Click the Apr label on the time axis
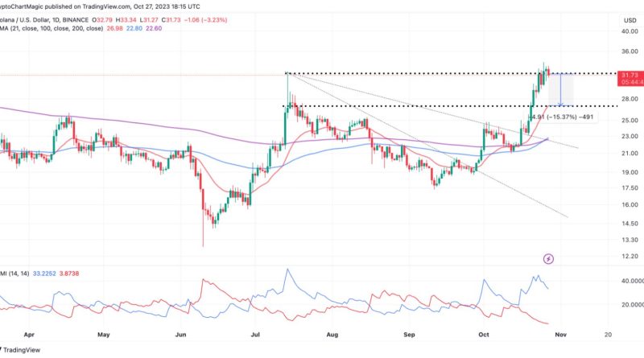Screen dimensions: 644x358 29,335
